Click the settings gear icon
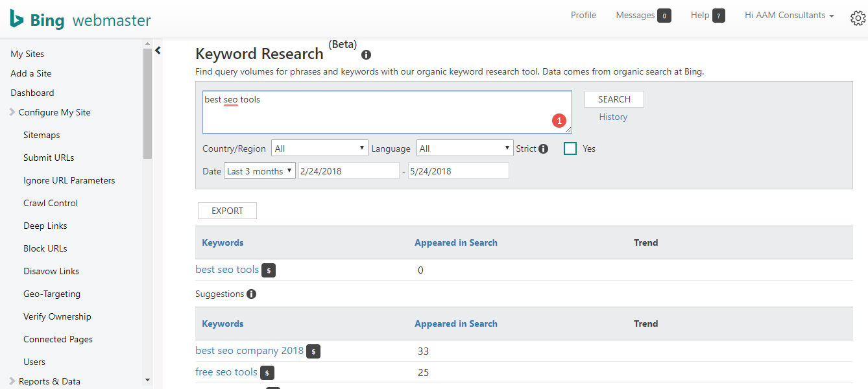868x389 pixels. (858, 18)
